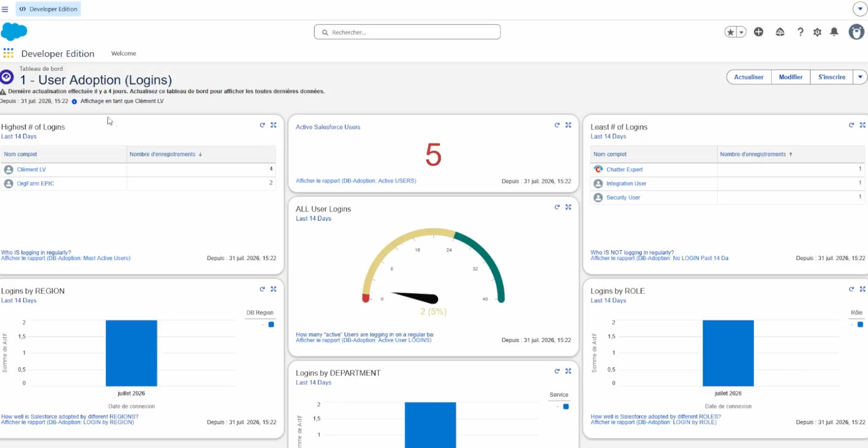Click the S'inscrire button
868x448 pixels.
[x=832, y=77]
